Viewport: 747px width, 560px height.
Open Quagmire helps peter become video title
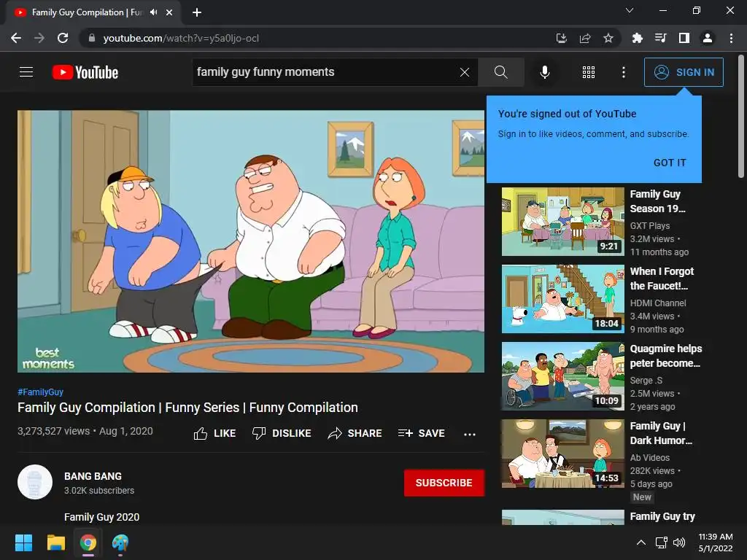(665, 356)
